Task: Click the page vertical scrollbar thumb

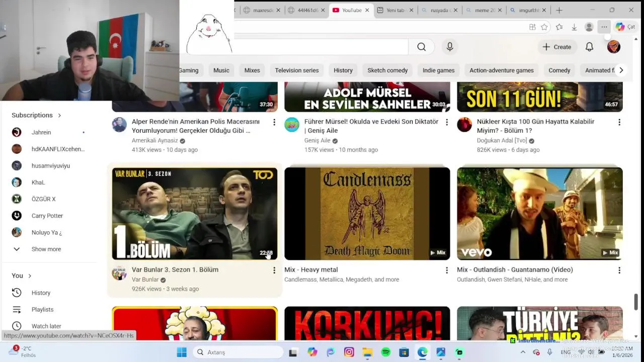Action: (636, 302)
